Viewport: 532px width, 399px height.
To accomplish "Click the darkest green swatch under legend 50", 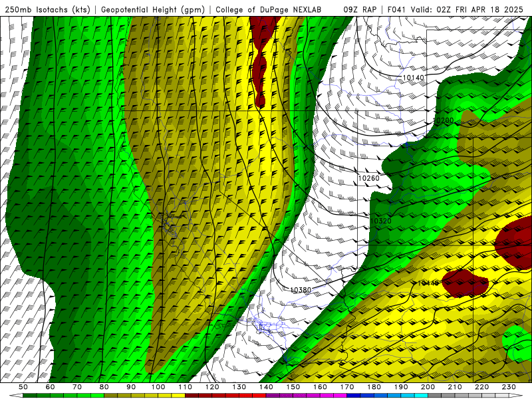I will pyautogui.click(x=30, y=396).
